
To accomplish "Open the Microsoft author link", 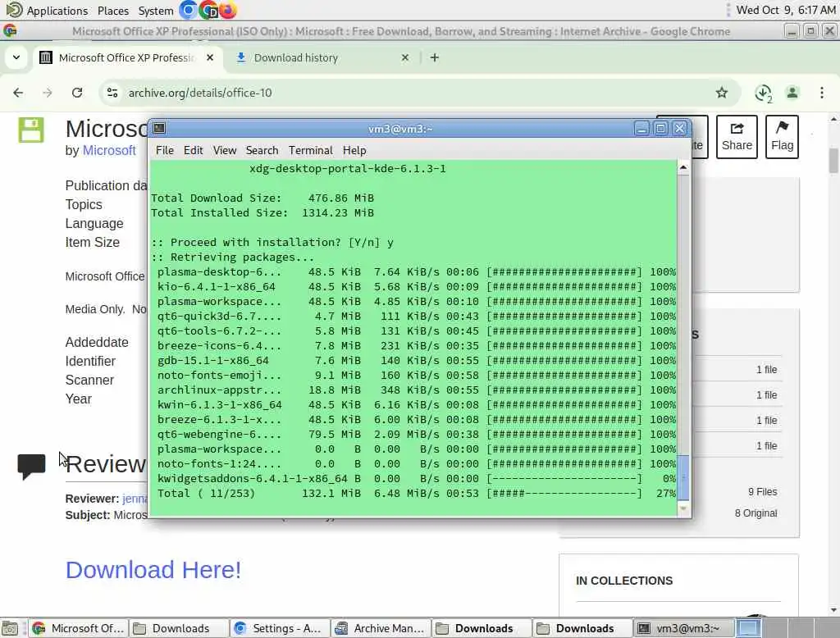I will pyautogui.click(x=109, y=151).
